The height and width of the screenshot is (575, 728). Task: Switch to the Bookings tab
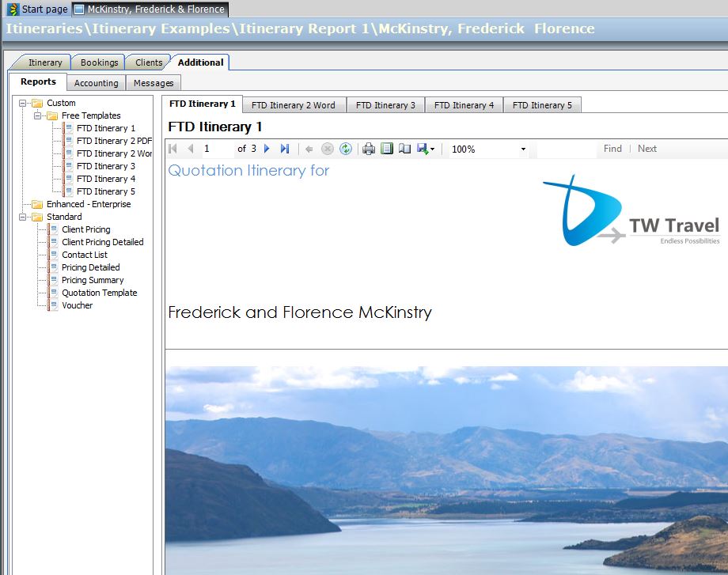[99, 62]
